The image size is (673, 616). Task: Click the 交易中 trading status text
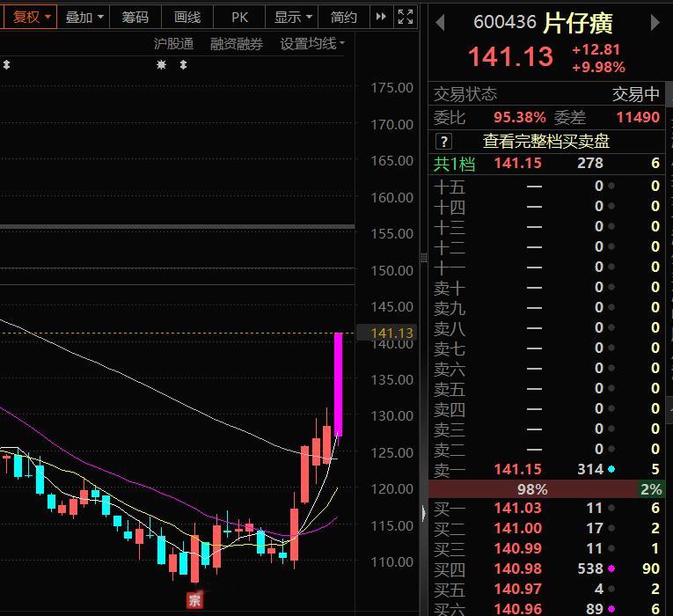tap(635, 94)
